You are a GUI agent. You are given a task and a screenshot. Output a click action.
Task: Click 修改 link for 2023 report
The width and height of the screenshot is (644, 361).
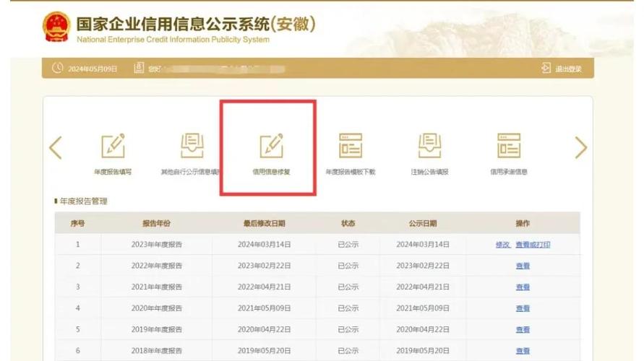click(503, 245)
